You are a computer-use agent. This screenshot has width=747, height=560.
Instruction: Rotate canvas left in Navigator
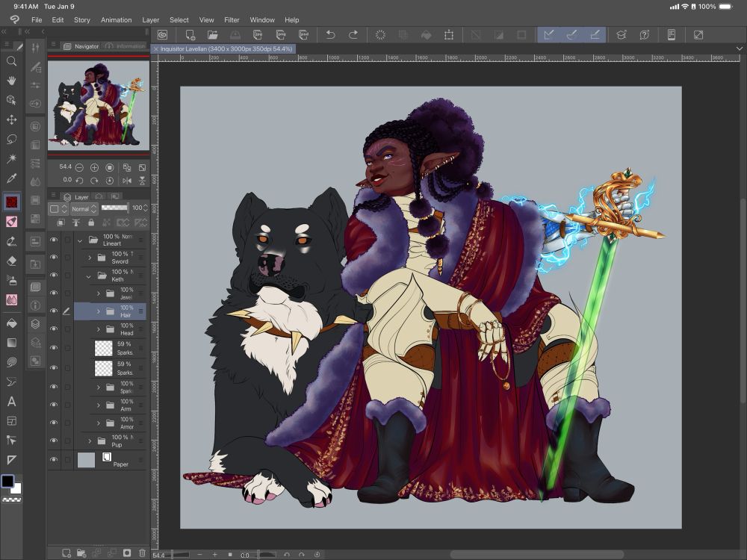(80, 181)
